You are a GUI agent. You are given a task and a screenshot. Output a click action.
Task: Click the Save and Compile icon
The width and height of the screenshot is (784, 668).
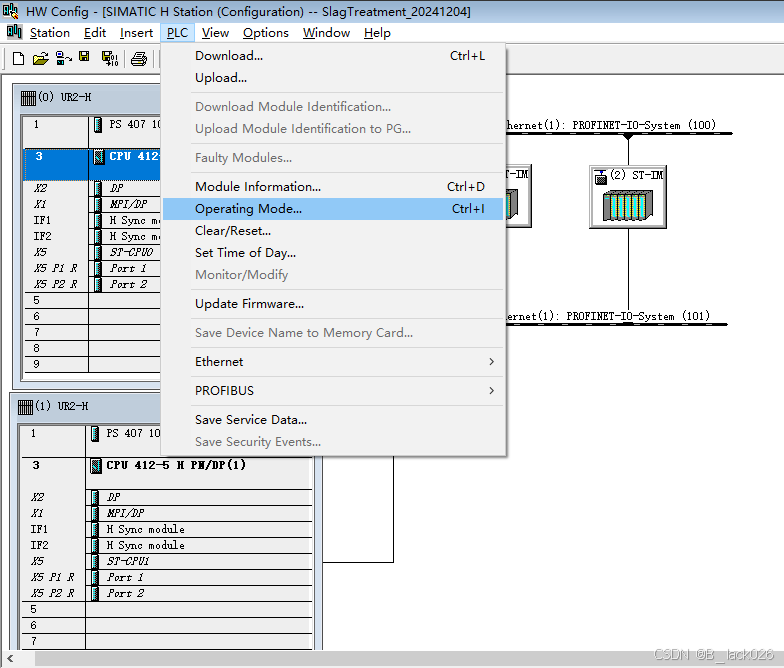[110, 58]
